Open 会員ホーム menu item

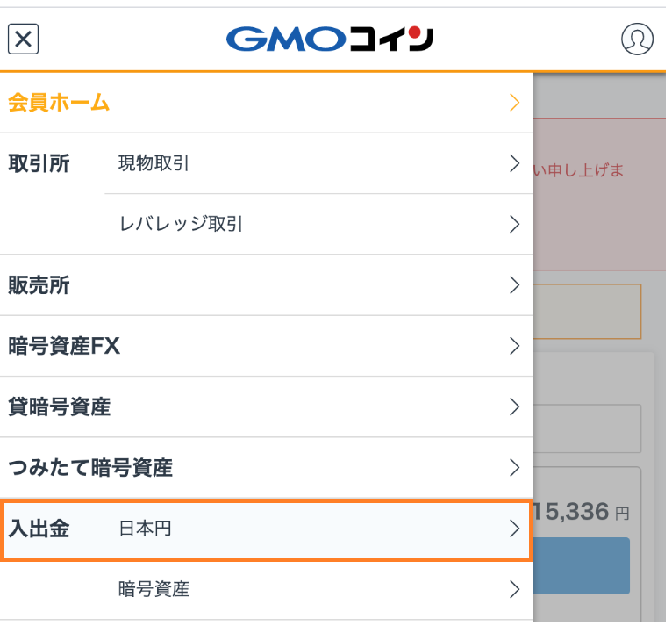coord(59,103)
